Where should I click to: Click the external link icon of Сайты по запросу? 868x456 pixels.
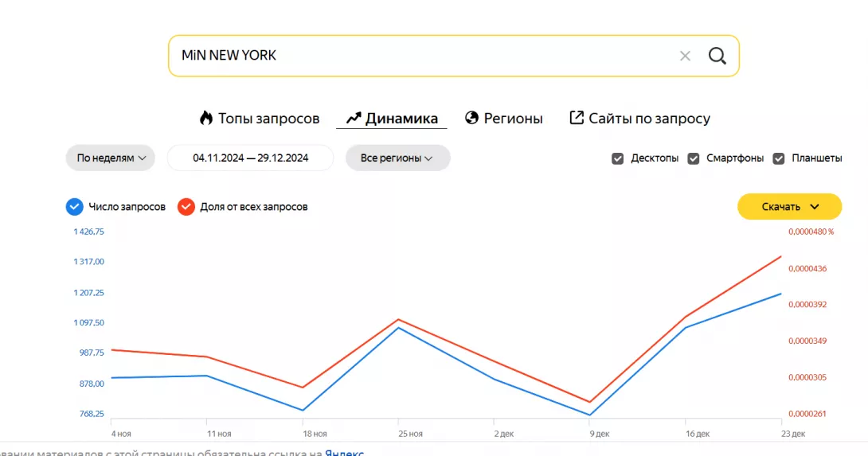[x=577, y=117]
